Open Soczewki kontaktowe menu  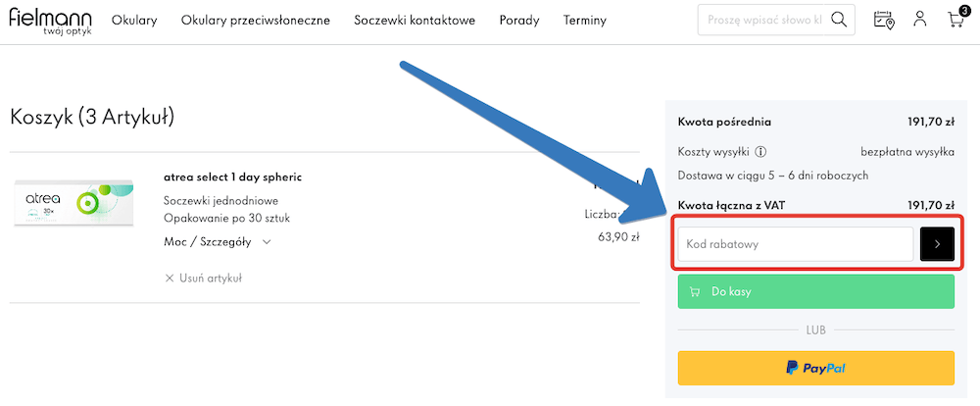pyautogui.click(x=415, y=21)
